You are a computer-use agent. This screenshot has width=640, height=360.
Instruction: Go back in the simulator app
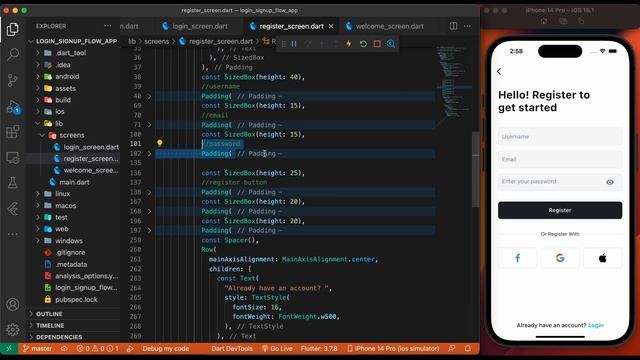(499, 71)
